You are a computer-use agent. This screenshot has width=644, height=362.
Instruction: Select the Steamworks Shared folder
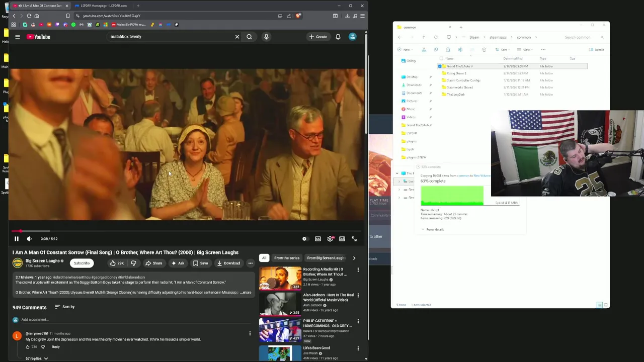tap(460, 87)
